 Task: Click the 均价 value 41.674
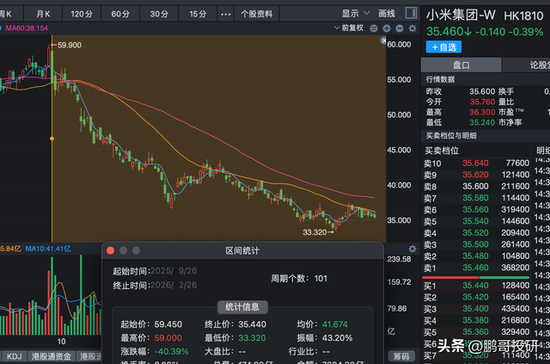click(335, 324)
